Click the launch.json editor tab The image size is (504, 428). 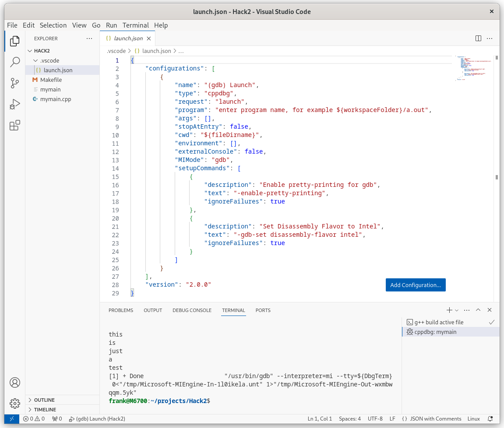pyautogui.click(x=127, y=39)
